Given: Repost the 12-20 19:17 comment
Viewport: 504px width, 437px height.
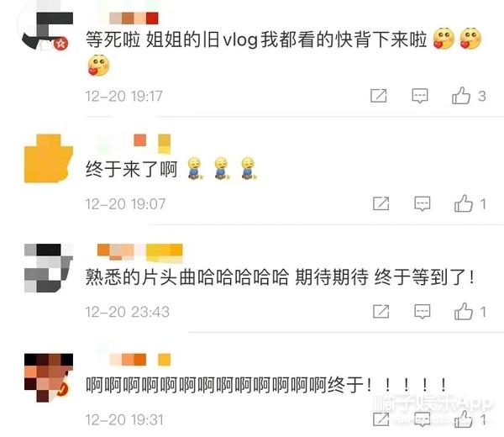Looking at the screenshot, I should pyautogui.click(x=379, y=96).
